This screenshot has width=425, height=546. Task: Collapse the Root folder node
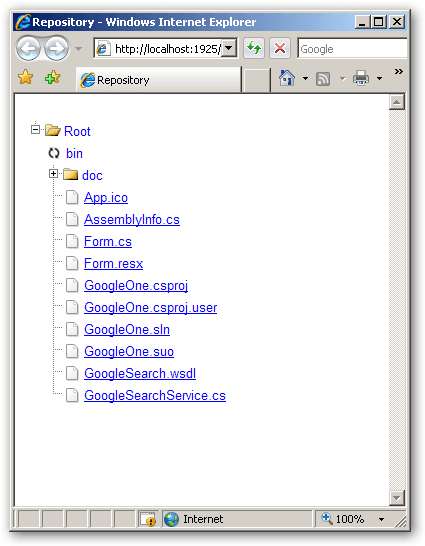pos(35,130)
